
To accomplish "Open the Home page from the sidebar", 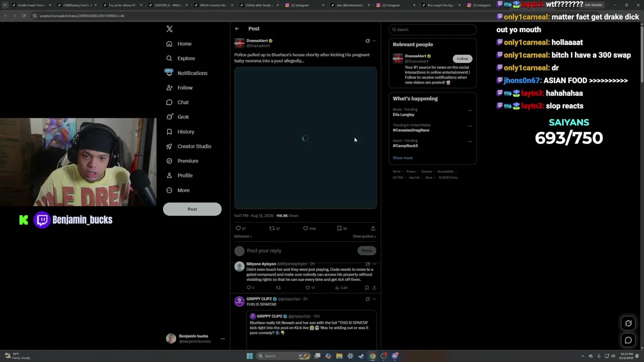I will click(179, 44).
